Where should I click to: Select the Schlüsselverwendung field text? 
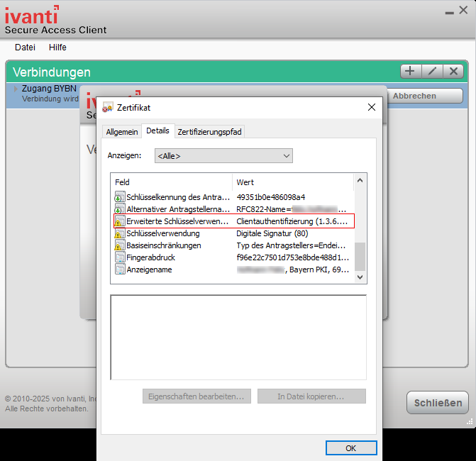[x=163, y=233]
